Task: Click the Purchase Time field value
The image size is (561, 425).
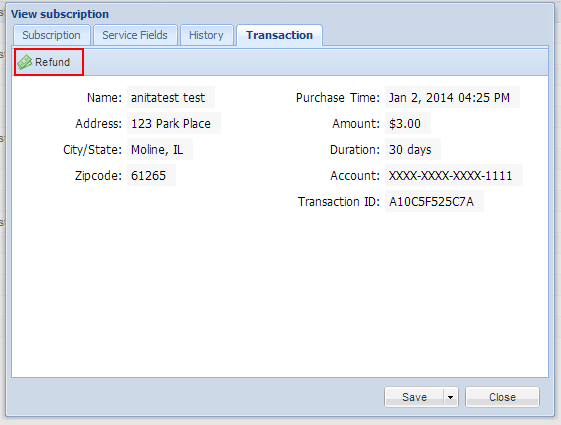Action: pos(452,97)
